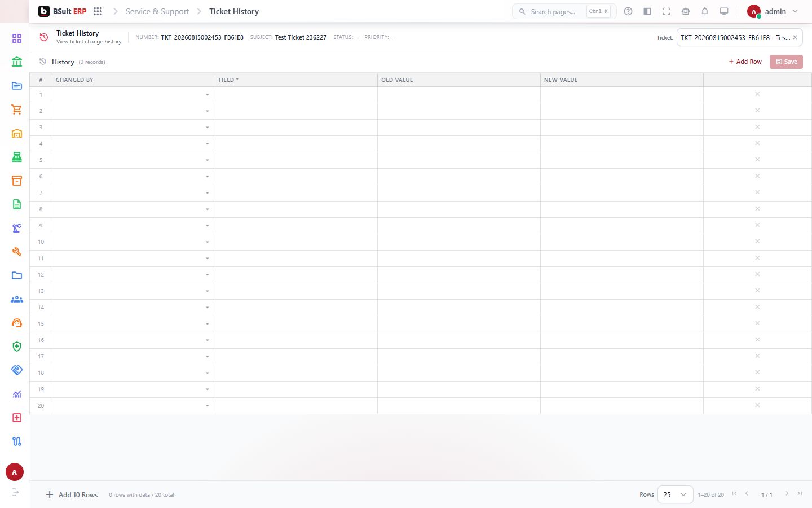Click the Ticket History clock icon

click(x=44, y=37)
